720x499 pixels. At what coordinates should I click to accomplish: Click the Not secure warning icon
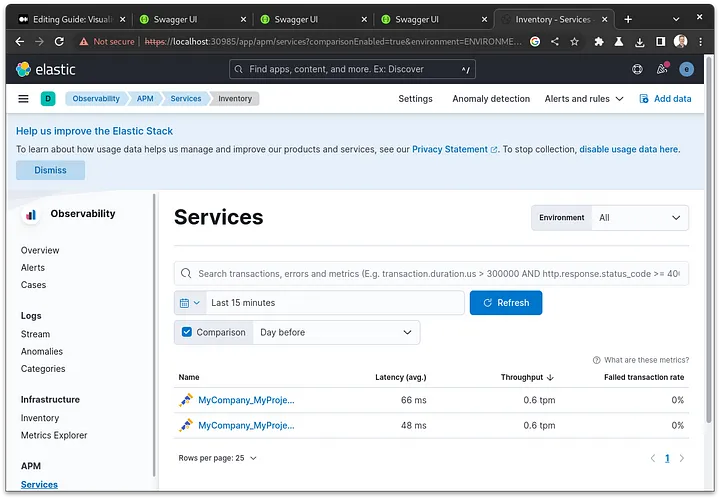coord(84,42)
